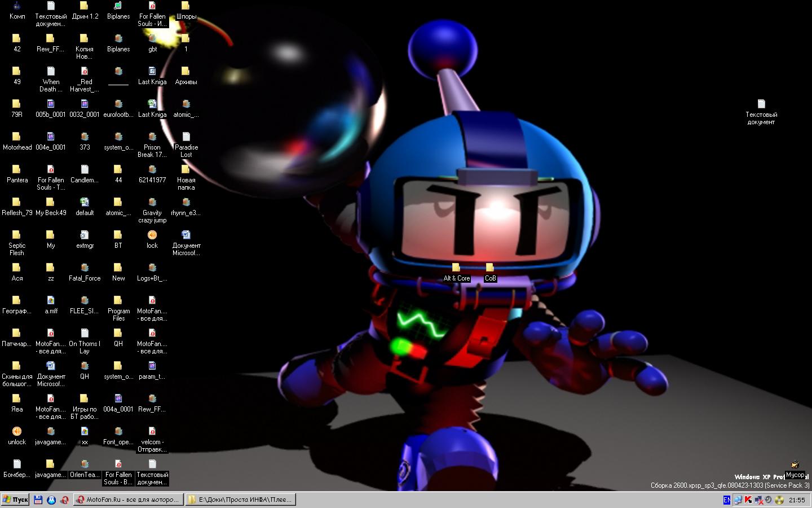
Task: Open the archive named 373
Action: [x=85, y=141]
